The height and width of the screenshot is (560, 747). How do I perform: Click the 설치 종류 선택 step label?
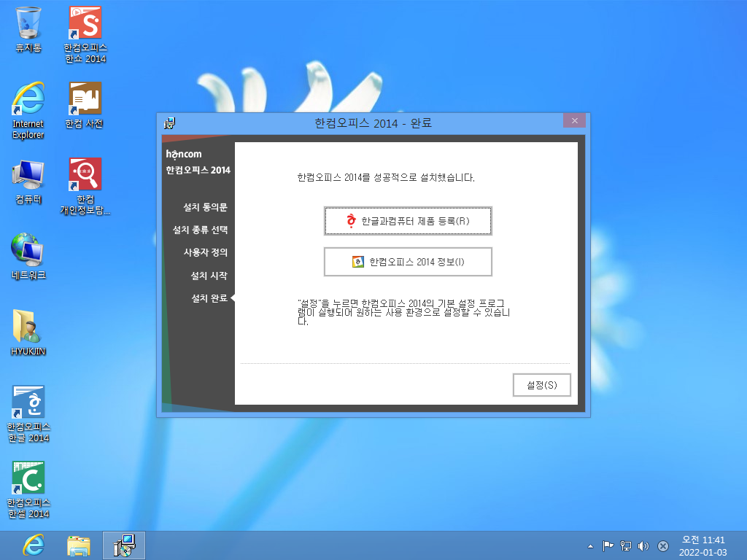point(200,230)
